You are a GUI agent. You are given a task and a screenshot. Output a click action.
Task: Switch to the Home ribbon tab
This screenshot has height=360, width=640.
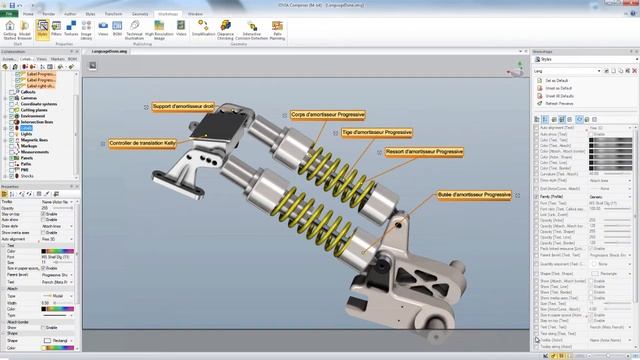28,14
